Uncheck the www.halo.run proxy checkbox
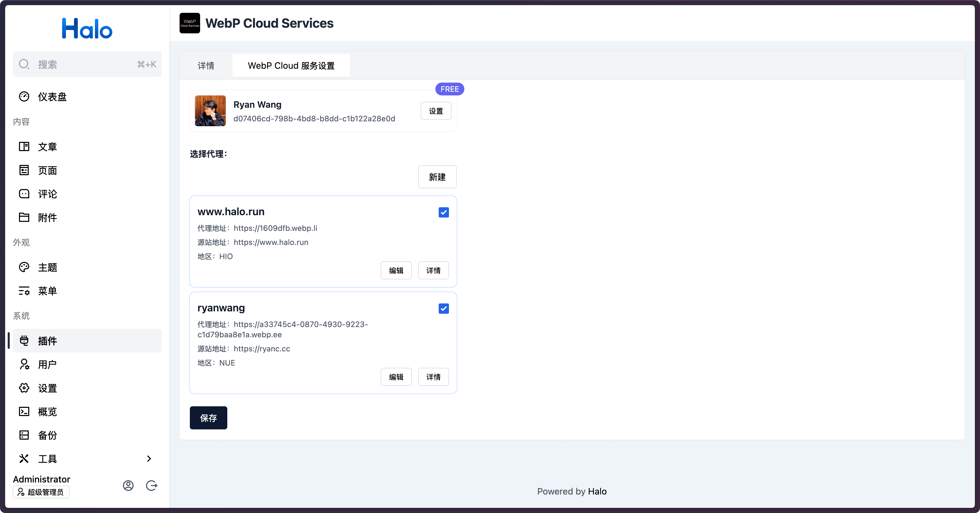Image resolution: width=980 pixels, height=513 pixels. point(444,212)
